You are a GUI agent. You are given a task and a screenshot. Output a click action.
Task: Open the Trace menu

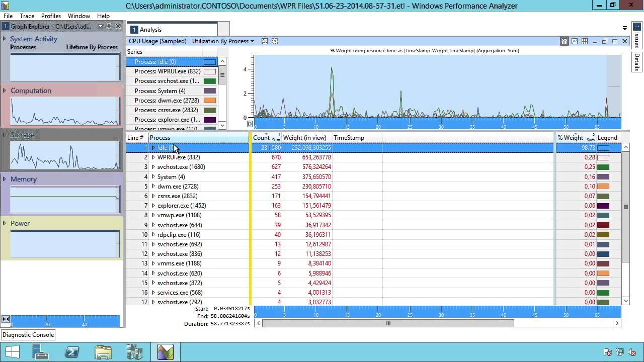[27, 16]
